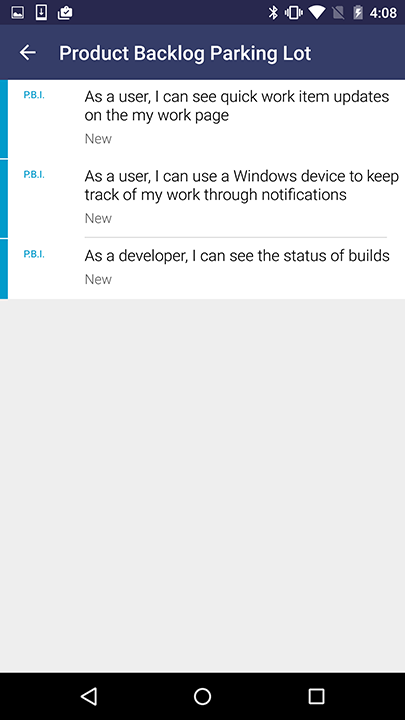The width and height of the screenshot is (405, 720).
Task: Tap the Wi-Fi signal status icon
Action: [317, 13]
